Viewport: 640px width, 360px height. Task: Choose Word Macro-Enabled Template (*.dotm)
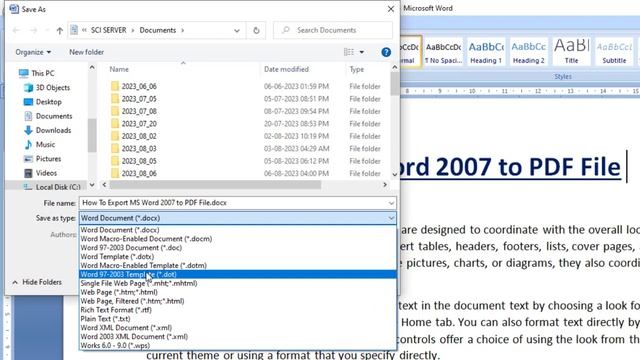pyautogui.click(x=238, y=265)
